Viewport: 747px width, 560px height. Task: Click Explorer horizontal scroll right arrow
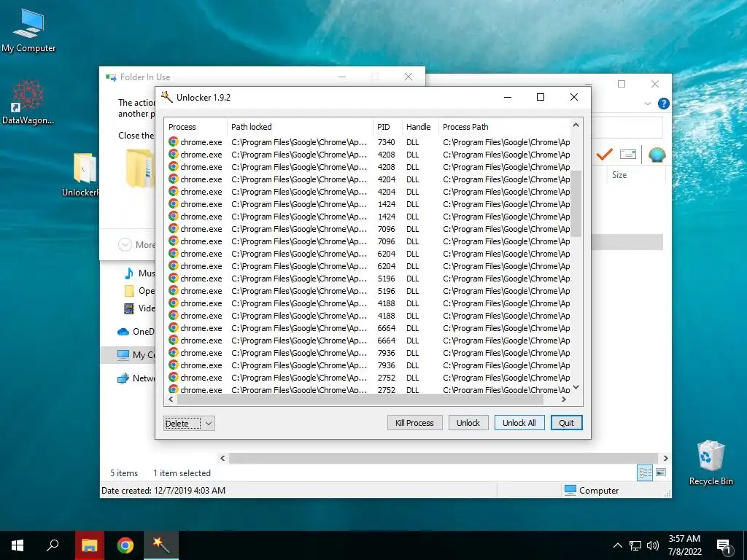665,458
